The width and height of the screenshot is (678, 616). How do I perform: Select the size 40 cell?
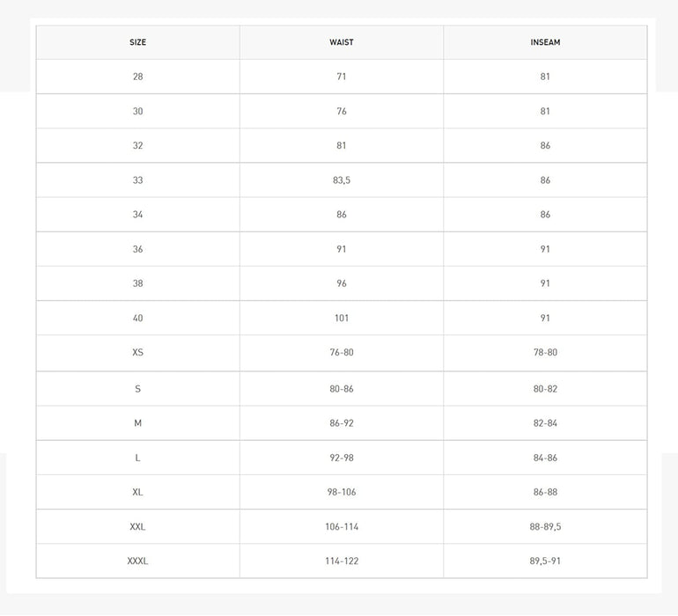point(137,319)
